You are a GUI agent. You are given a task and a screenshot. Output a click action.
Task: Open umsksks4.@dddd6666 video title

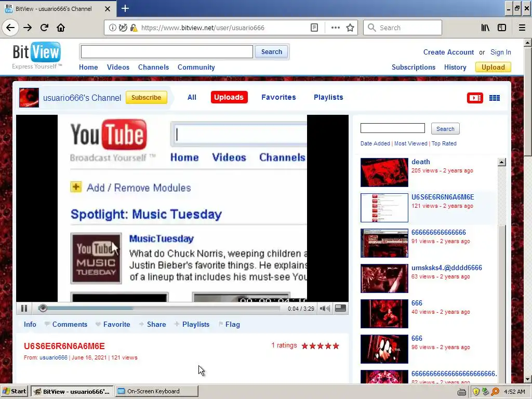pos(446,268)
